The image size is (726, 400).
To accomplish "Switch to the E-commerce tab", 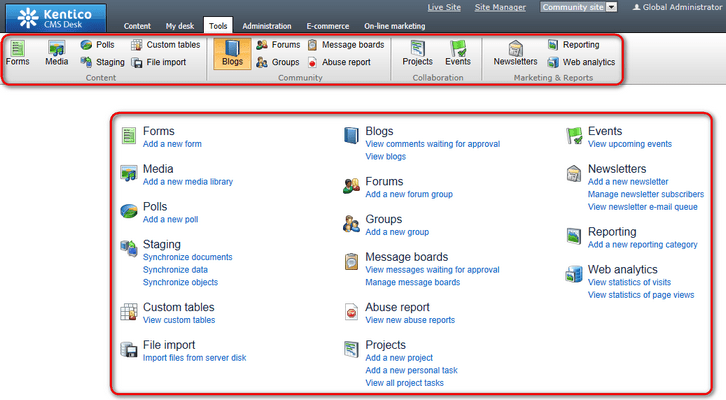I will [x=328, y=26].
